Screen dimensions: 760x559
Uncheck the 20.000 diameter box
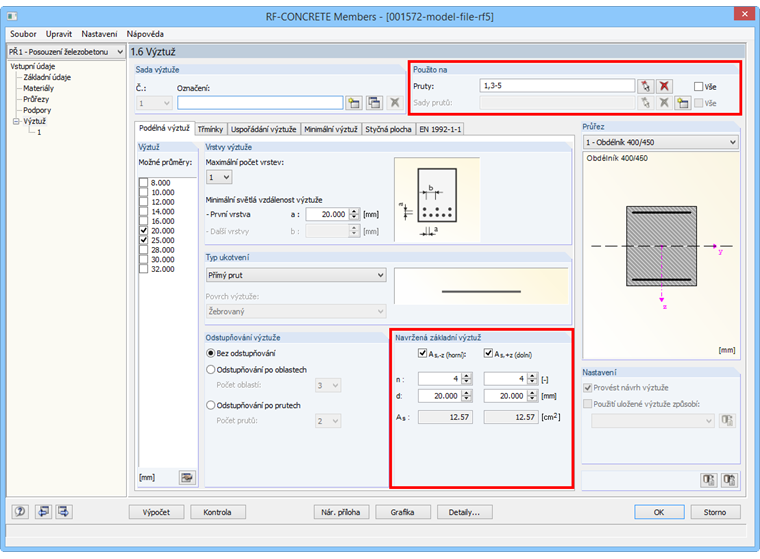(x=143, y=231)
